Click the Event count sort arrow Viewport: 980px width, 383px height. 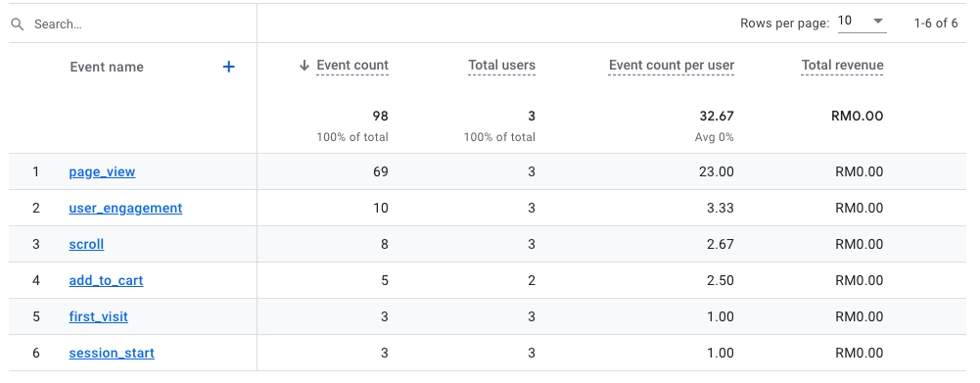[x=304, y=66]
